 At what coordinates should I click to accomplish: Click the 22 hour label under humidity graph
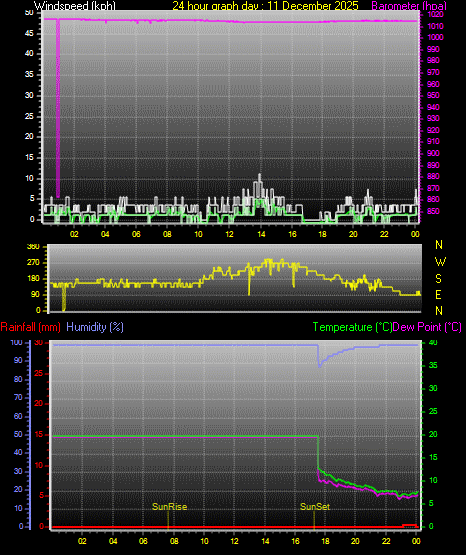click(x=386, y=541)
